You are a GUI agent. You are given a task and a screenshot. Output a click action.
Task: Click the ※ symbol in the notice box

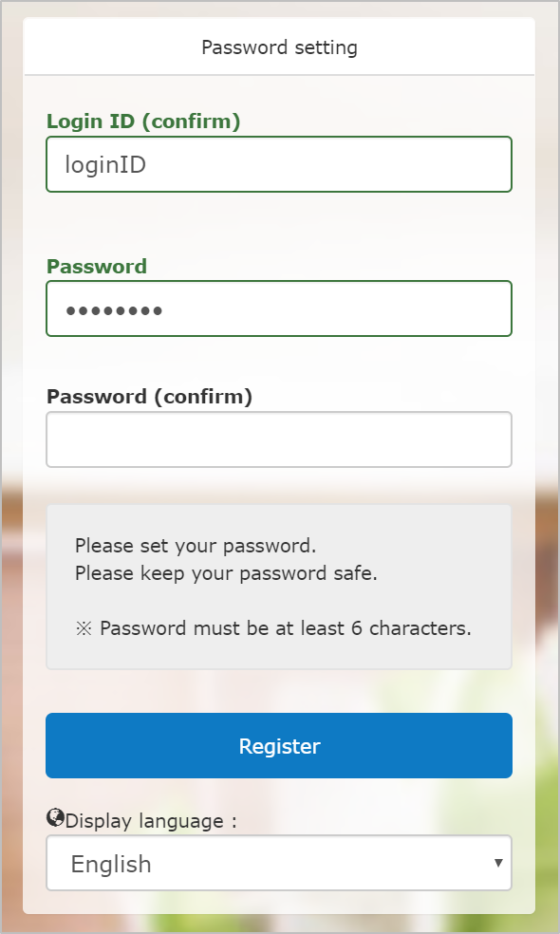pyautogui.click(x=84, y=629)
